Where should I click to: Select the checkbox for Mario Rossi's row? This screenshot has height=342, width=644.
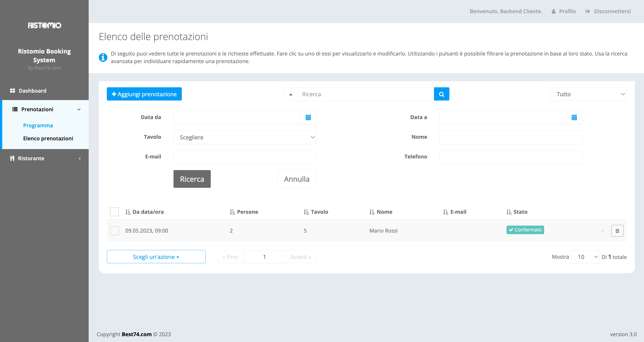(x=114, y=231)
